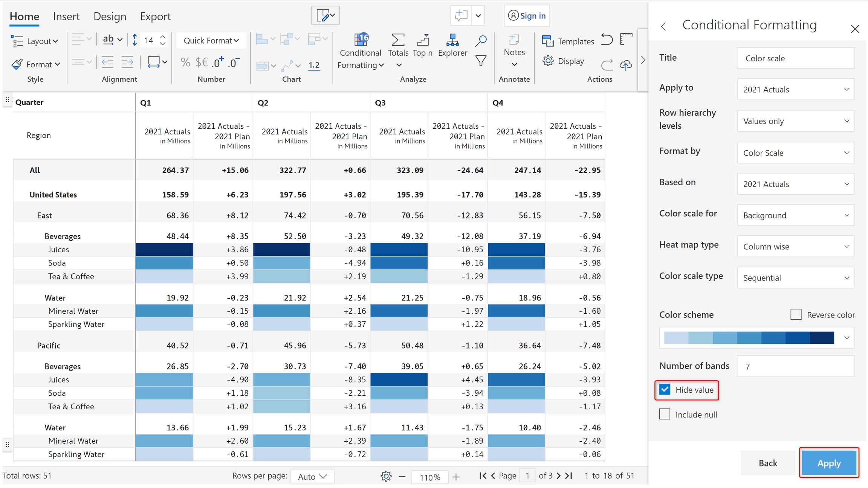The height and width of the screenshot is (488, 868).
Task: Uncheck the Hide value checkbox
Action: pyautogui.click(x=665, y=389)
